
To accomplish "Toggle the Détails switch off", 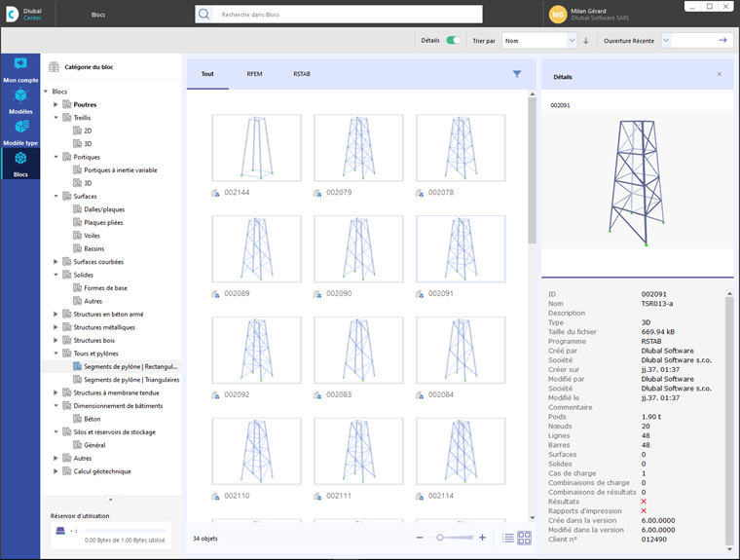I will (453, 41).
